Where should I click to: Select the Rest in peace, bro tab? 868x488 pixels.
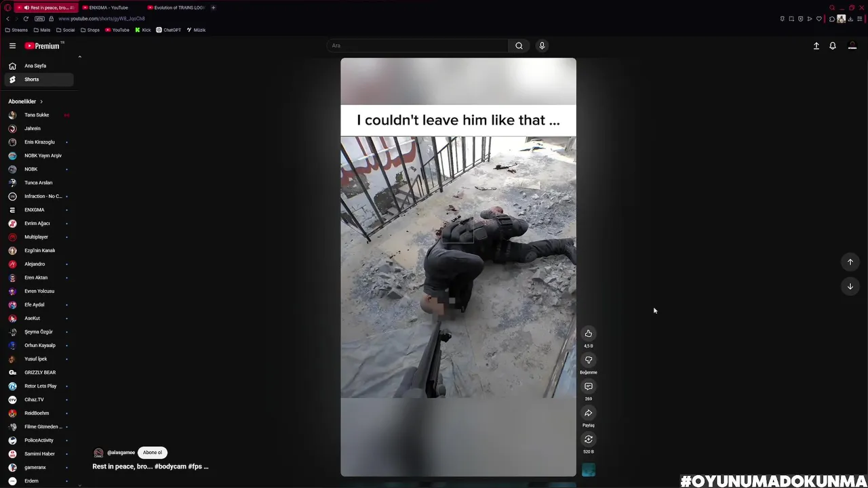click(x=47, y=7)
